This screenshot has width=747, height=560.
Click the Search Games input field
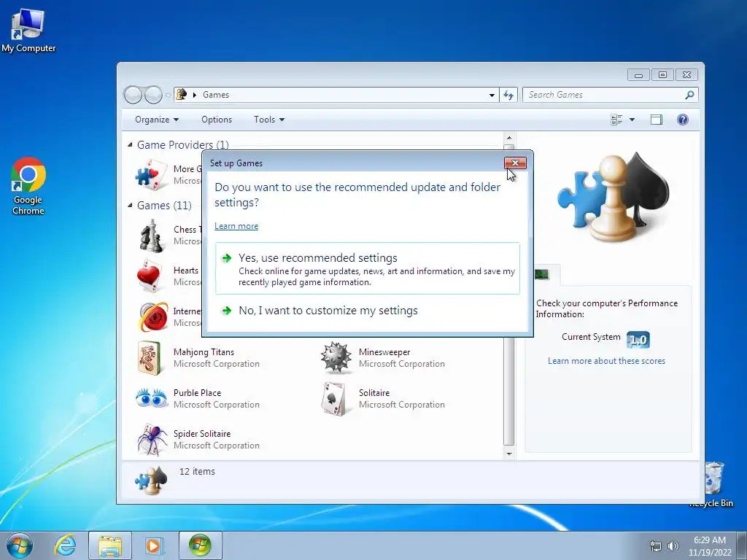click(605, 95)
